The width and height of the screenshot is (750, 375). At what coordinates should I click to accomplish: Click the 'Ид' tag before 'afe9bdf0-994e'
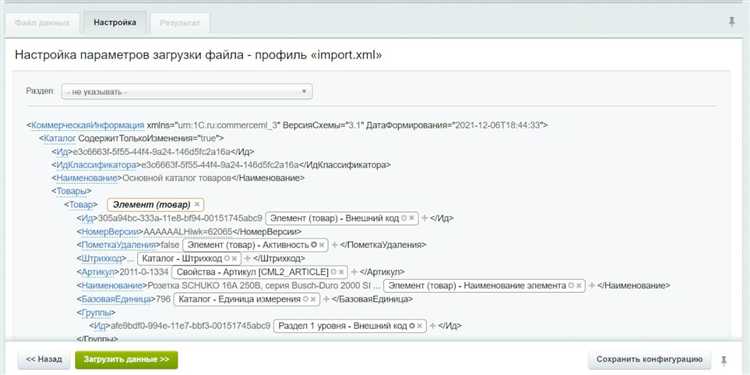point(99,326)
